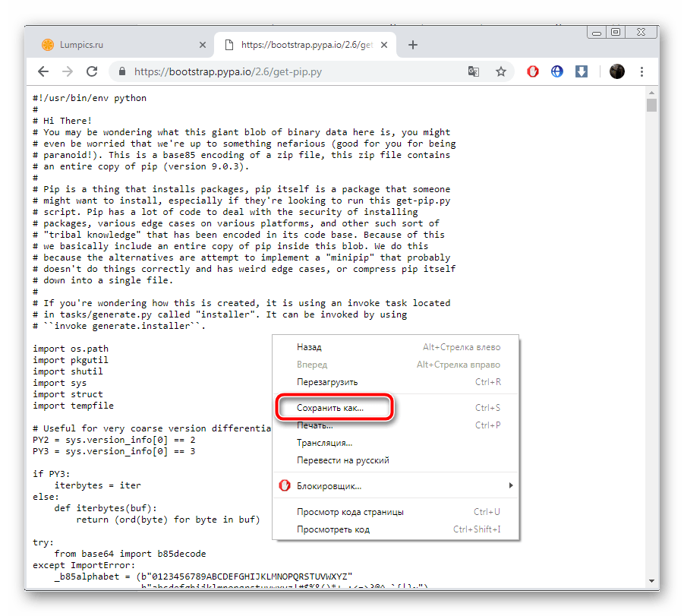Open a new tab with the plus button

[413, 45]
